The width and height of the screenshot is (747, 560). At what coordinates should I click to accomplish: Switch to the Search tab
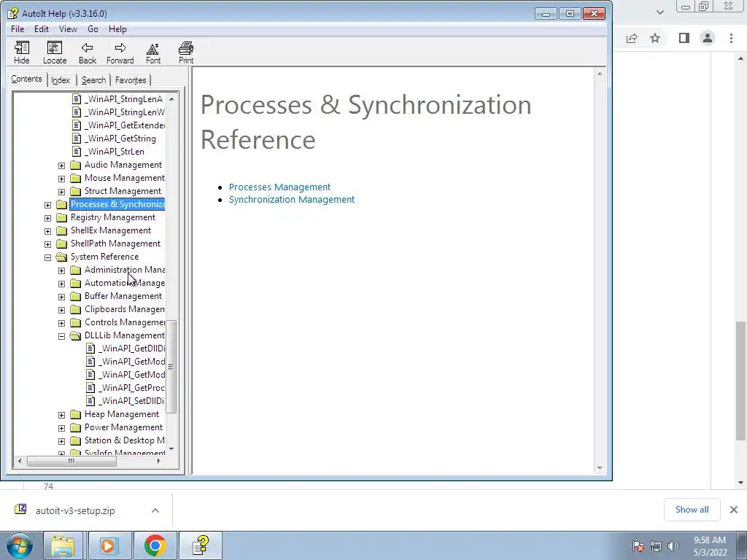coord(93,80)
